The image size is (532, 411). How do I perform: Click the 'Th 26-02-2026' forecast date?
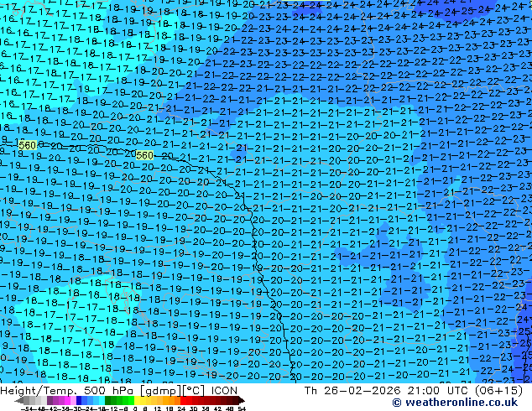352,391
